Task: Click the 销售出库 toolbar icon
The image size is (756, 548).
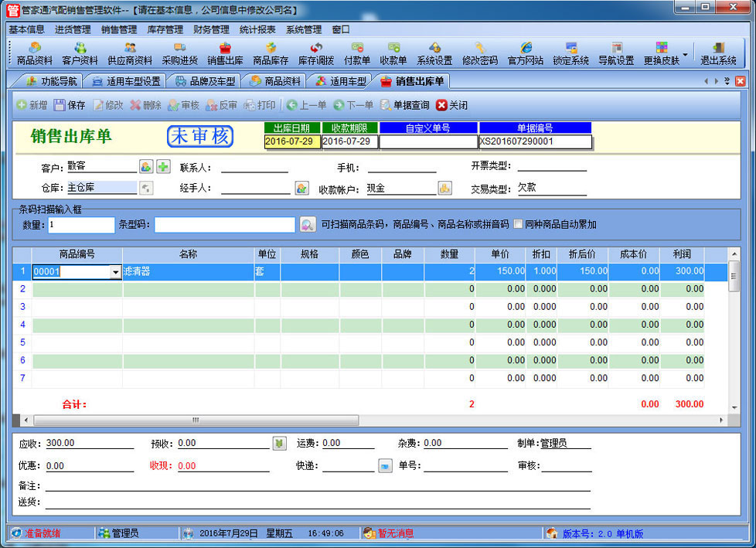Action: point(225,53)
